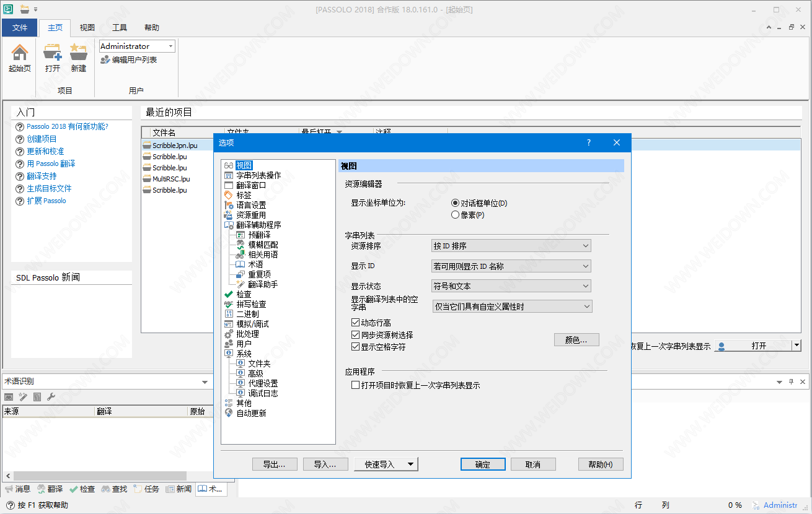Select 拼写检查 in the options tree
The height and width of the screenshot is (514, 812).
(x=251, y=304)
